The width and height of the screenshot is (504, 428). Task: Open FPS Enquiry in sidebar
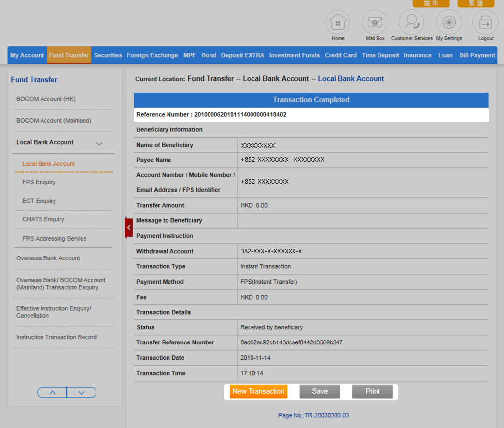pos(39,182)
